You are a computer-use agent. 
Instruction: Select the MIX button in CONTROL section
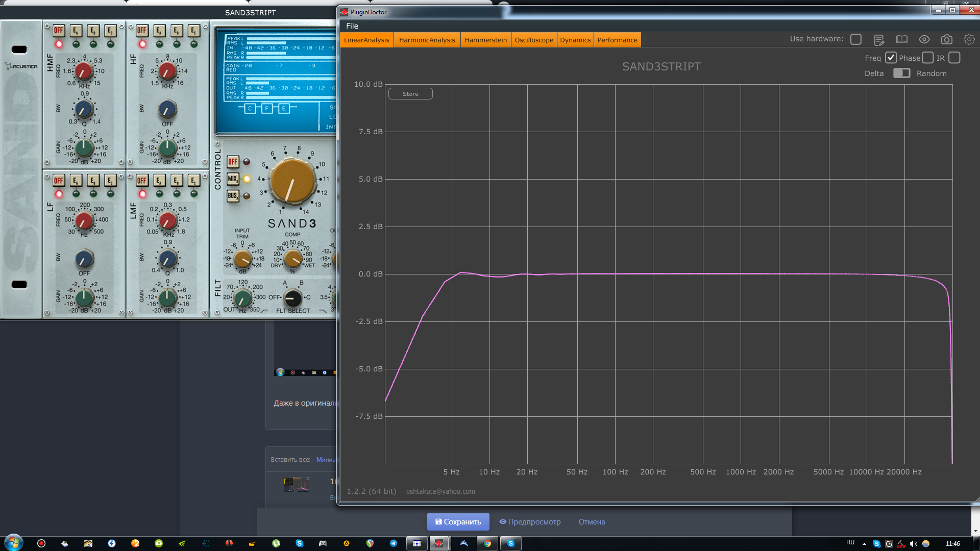[233, 179]
